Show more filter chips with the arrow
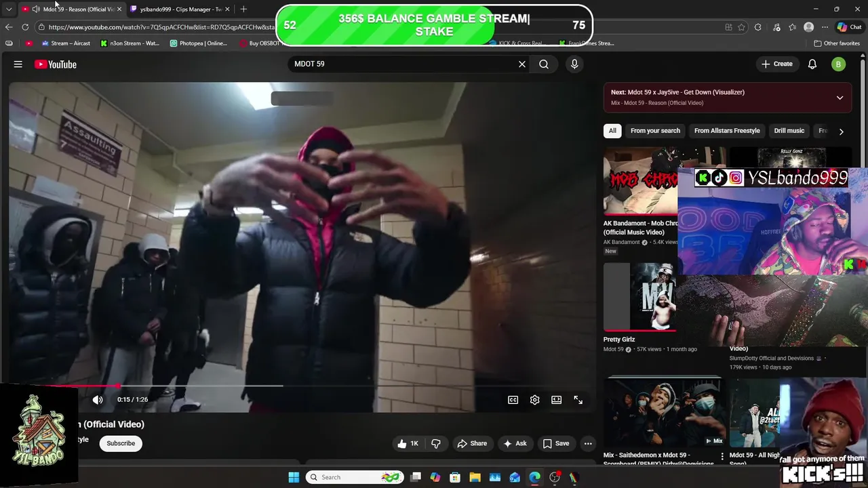This screenshot has height=488, width=868. point(841,131)
